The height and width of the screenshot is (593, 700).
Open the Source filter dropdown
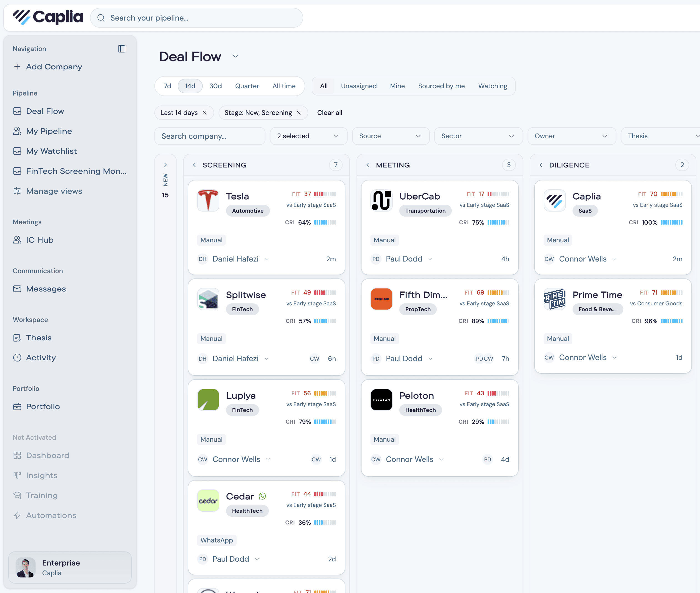(391, 136)
